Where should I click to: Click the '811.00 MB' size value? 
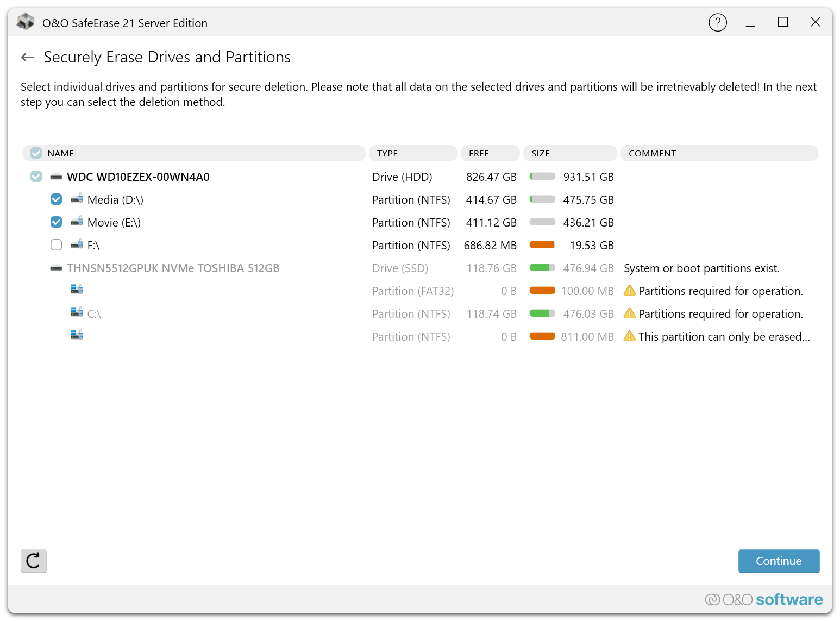coord(587,337)
